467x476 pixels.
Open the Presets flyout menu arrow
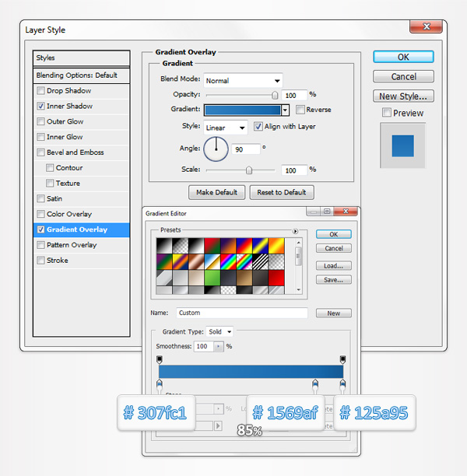coord(295,231)
